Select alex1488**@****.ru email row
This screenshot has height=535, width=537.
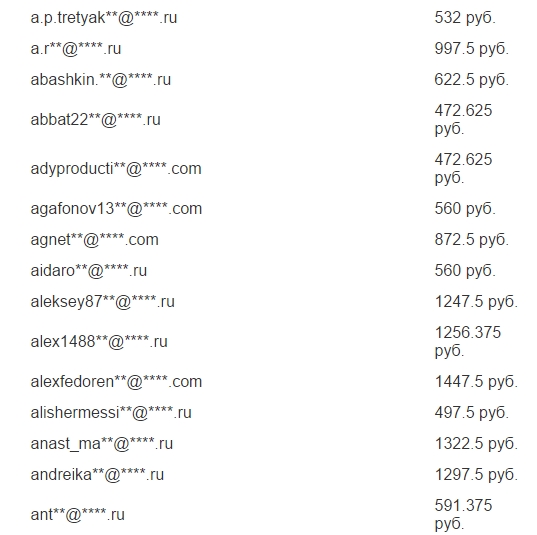pos(99,342)
